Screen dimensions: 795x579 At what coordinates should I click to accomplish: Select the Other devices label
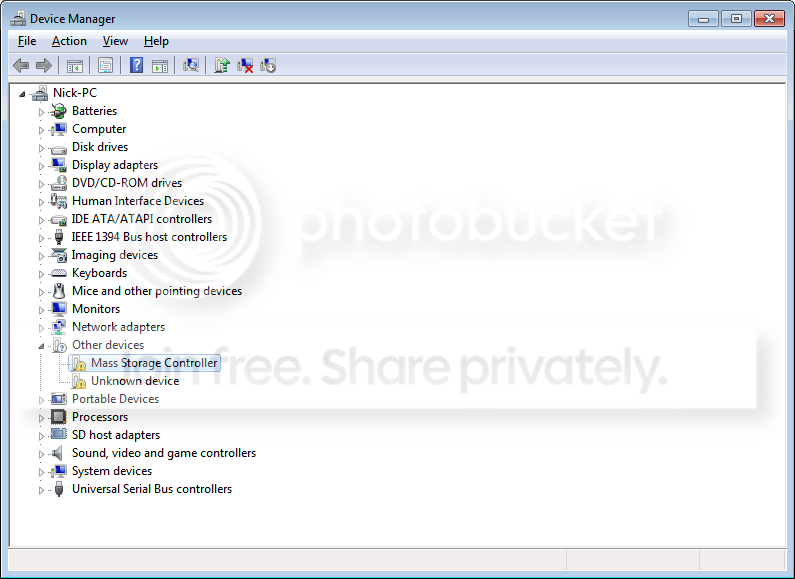point(108,345)
